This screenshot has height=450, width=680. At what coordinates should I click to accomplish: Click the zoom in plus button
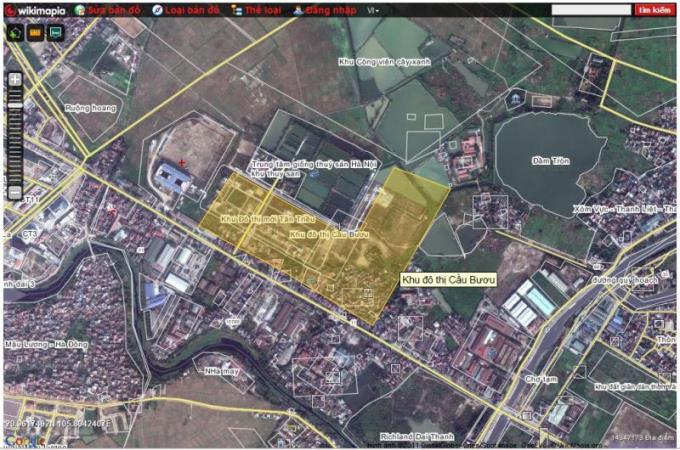coord(15,79)
